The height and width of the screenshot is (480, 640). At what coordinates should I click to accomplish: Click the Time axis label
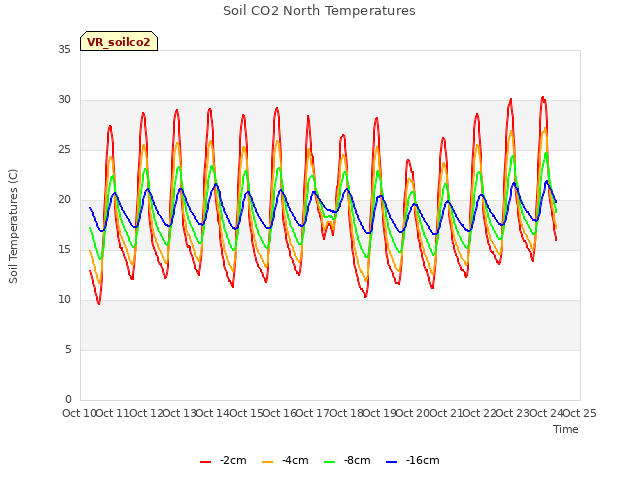click(566, 429)
